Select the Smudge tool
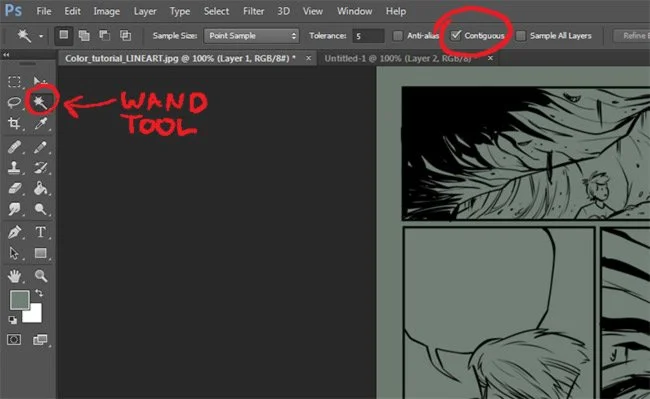The image size is (650, 399). tap(15, 209)
